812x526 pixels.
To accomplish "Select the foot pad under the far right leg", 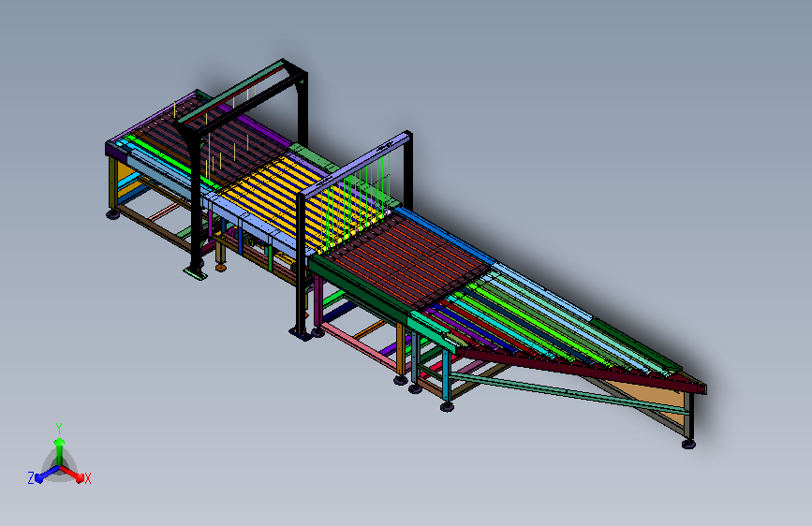I will point(688,445).
